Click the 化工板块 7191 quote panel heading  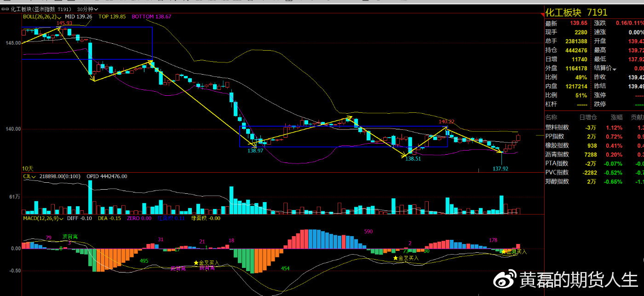(x=576, y=12)
